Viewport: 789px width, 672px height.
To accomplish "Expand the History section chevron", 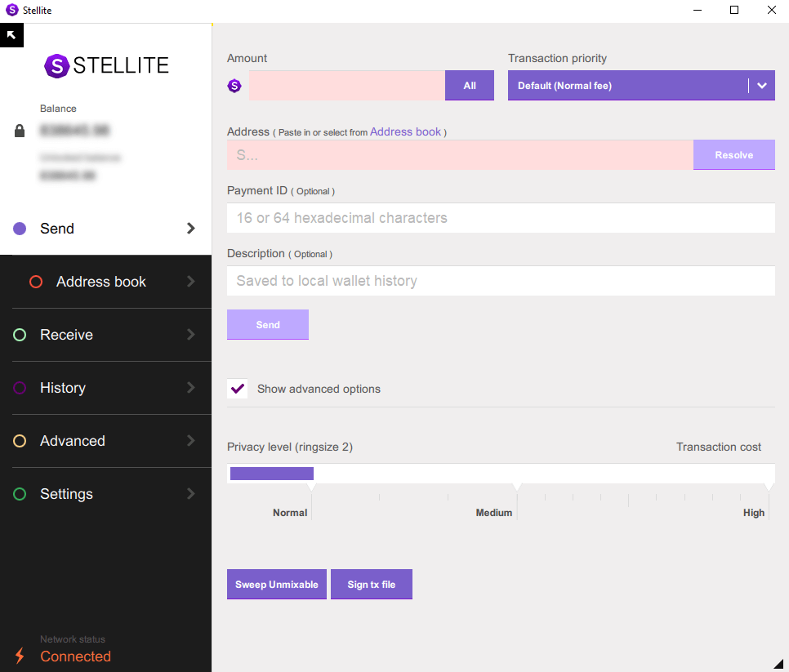I will [190, 388].
